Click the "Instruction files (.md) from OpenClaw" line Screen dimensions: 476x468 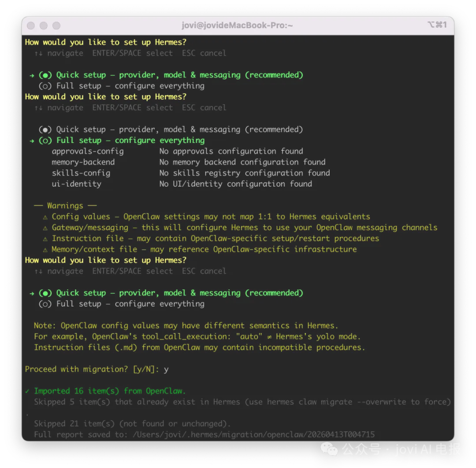click(x=200, y=348)
